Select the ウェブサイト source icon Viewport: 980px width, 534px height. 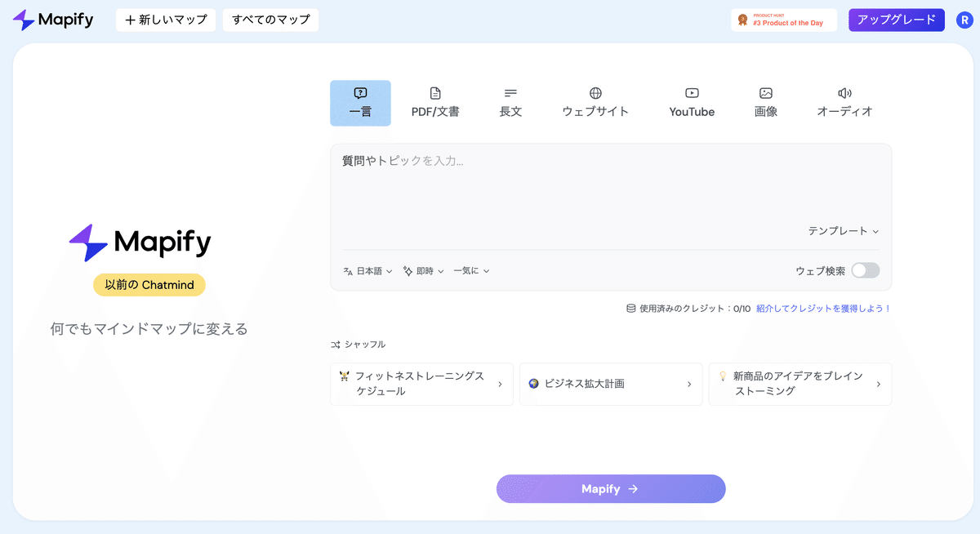tap(595, 101)
